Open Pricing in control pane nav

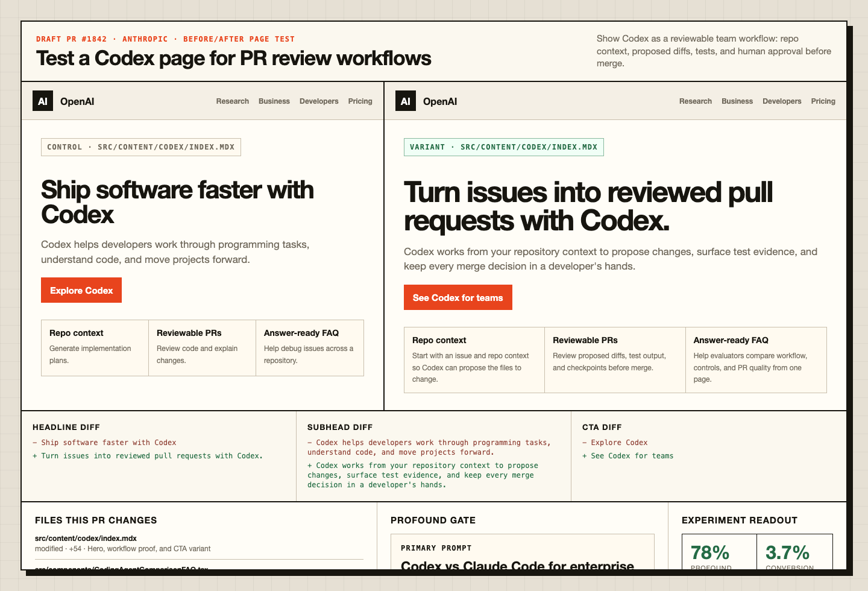360,101
